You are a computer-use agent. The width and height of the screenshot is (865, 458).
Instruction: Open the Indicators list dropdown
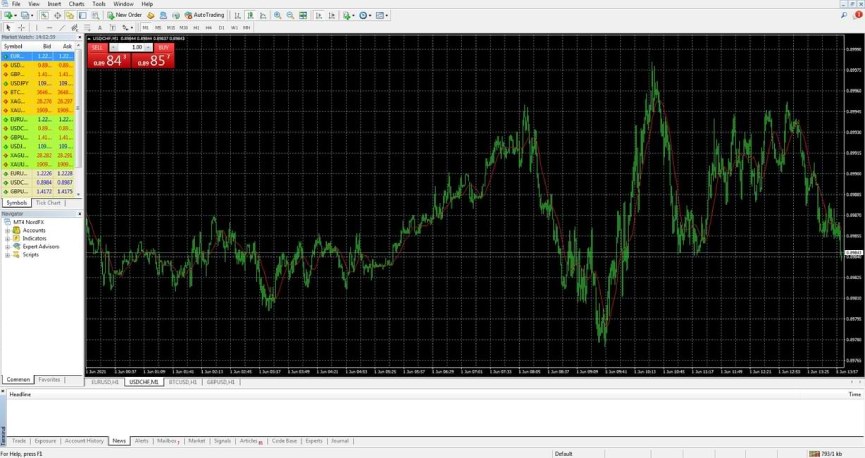pyautogui.click(x=349, y=15)
